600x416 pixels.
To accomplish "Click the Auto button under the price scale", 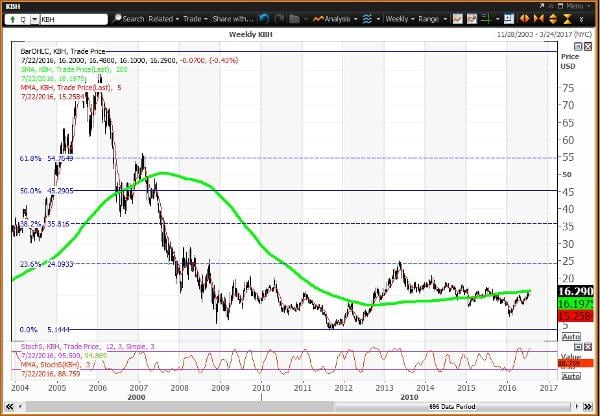I will [571, 337].
